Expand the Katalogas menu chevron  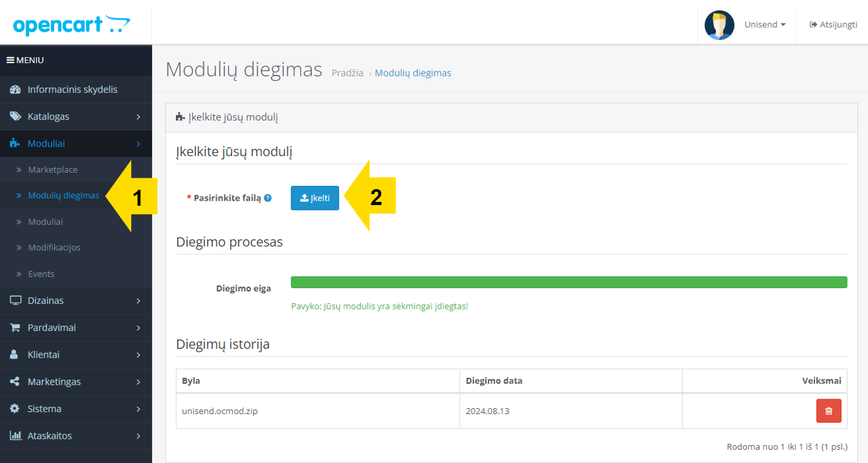[138, 117]
